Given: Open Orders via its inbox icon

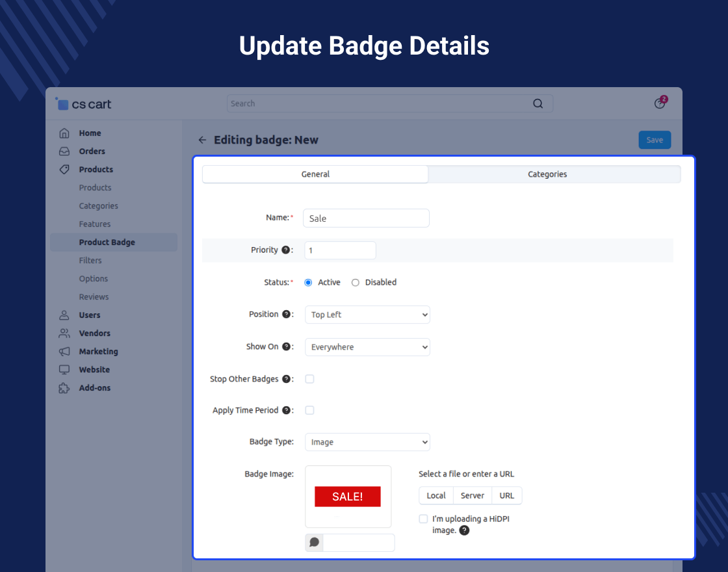Looking at the screenshot, I should click(64, 151).
